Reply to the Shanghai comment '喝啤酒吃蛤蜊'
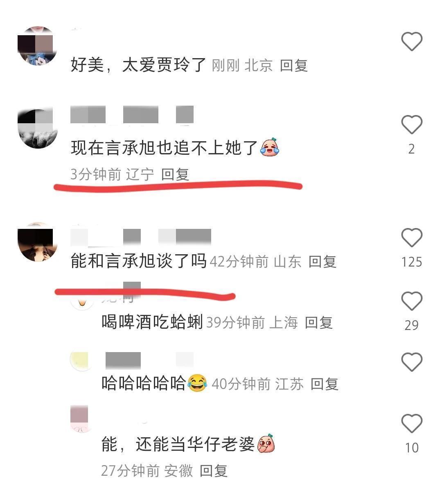442x504 pixels. [x=319, y=323]
